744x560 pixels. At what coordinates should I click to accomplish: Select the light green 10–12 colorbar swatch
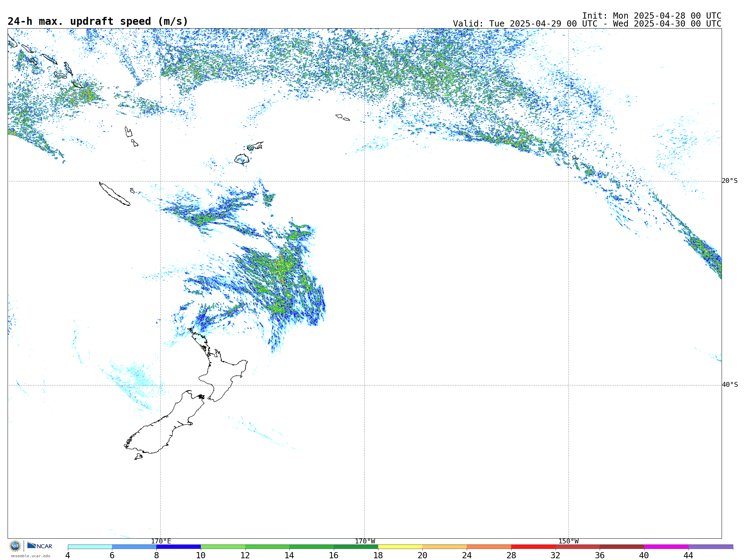223,547
